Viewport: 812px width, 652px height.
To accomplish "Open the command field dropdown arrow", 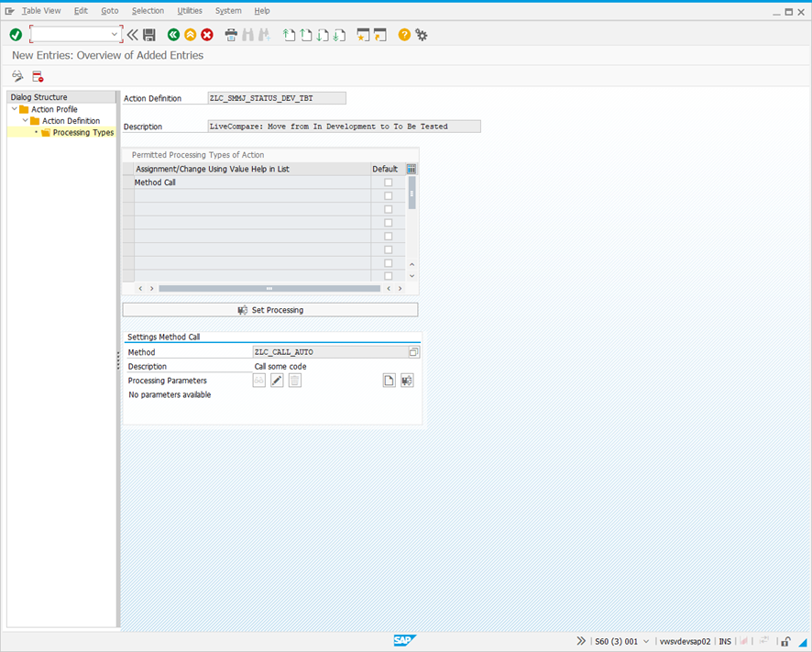I will (115, 35).
